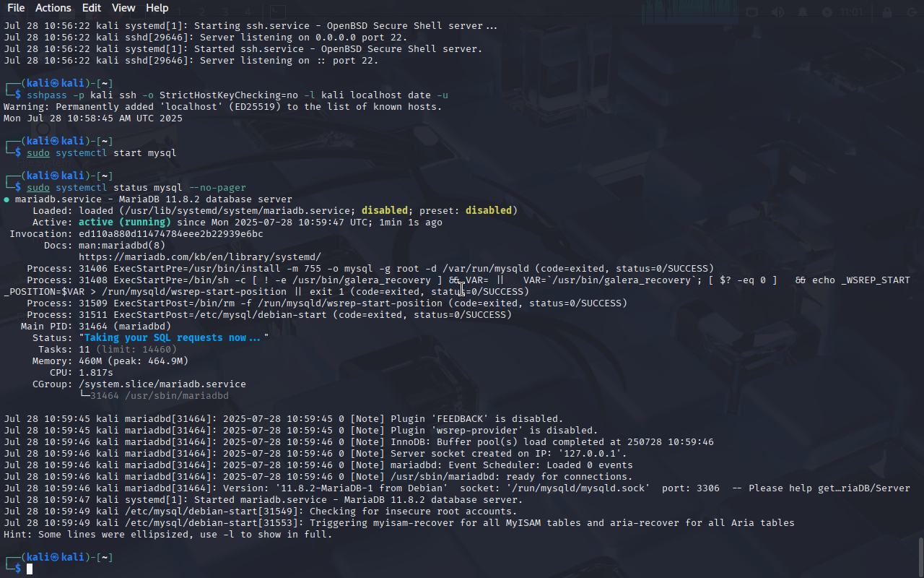This screenshot has height=578, width=924.
Task: Click the 'Starting ssh.service' log line
Action: click(250, 26)
